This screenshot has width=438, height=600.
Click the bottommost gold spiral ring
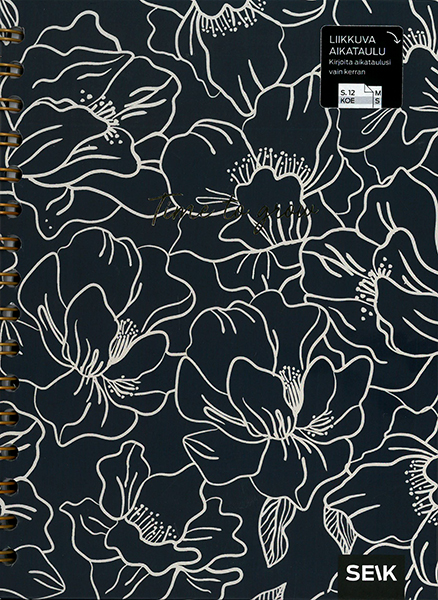click(x=8, y=557)
